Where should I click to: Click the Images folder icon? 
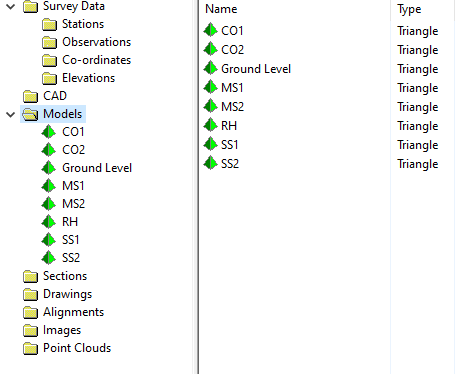point(30,330)
